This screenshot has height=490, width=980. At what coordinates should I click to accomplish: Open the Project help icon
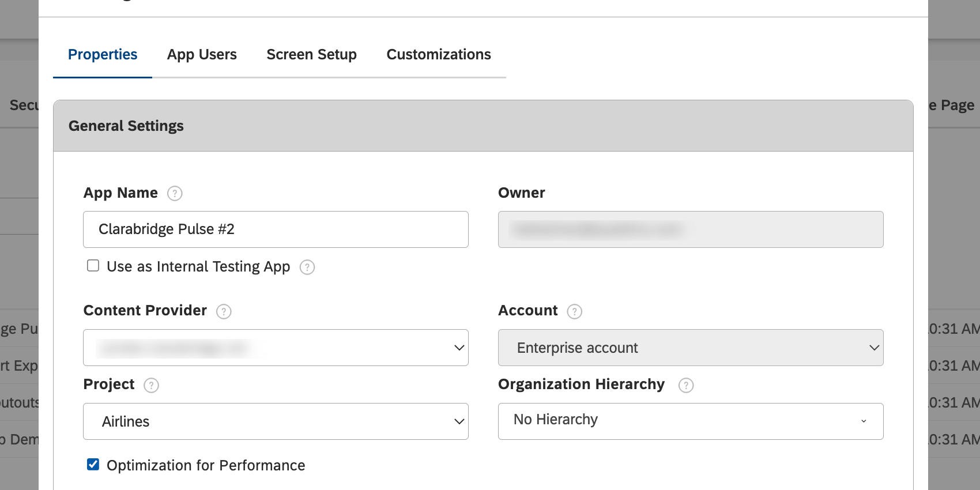click(x=151, y=385)
